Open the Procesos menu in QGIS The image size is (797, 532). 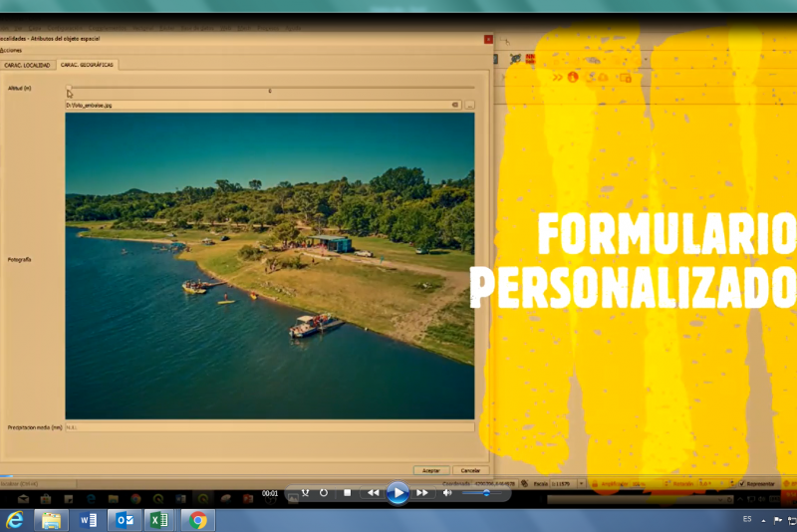268,28
